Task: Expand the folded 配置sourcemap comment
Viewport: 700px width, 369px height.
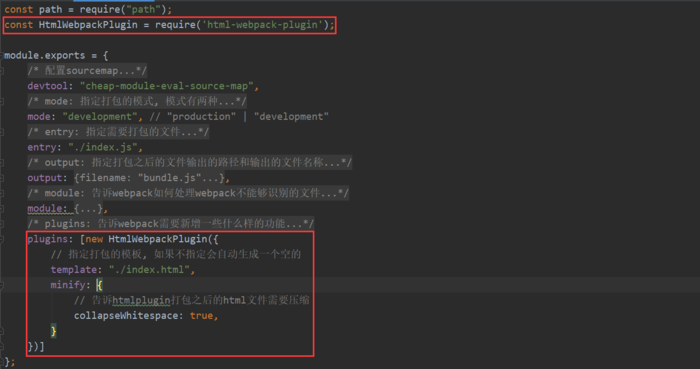Action: (x=87, y=70)
